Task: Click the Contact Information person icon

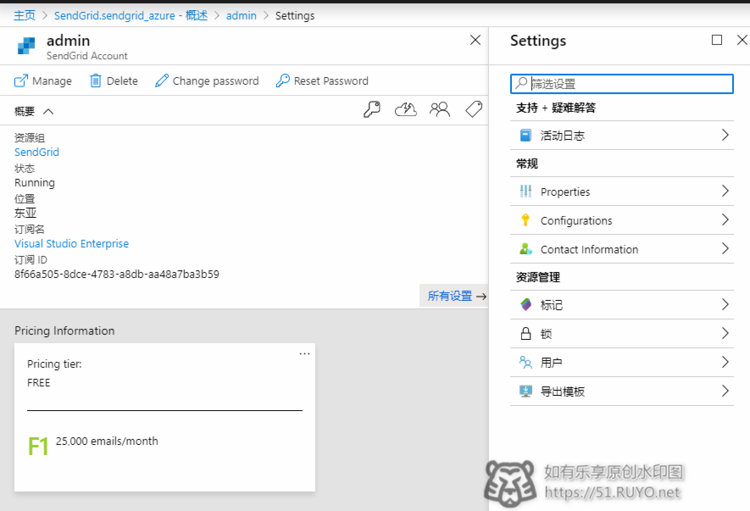Action: tap(525, 249)
